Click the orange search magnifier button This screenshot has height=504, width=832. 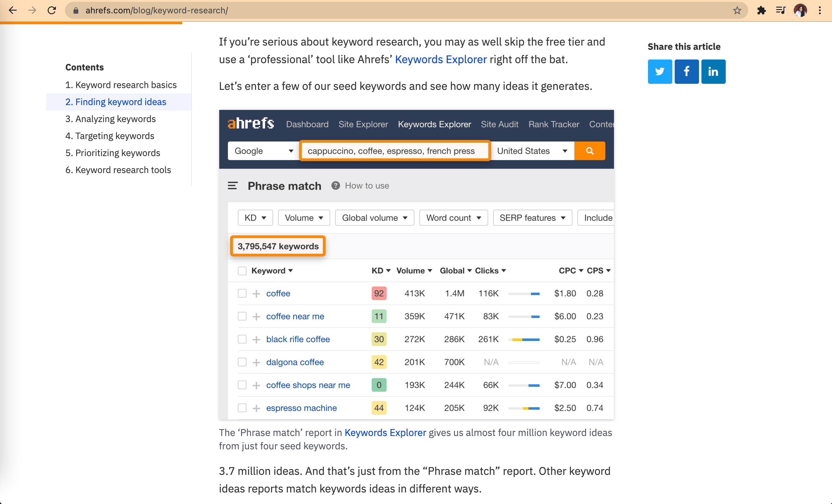590,151
